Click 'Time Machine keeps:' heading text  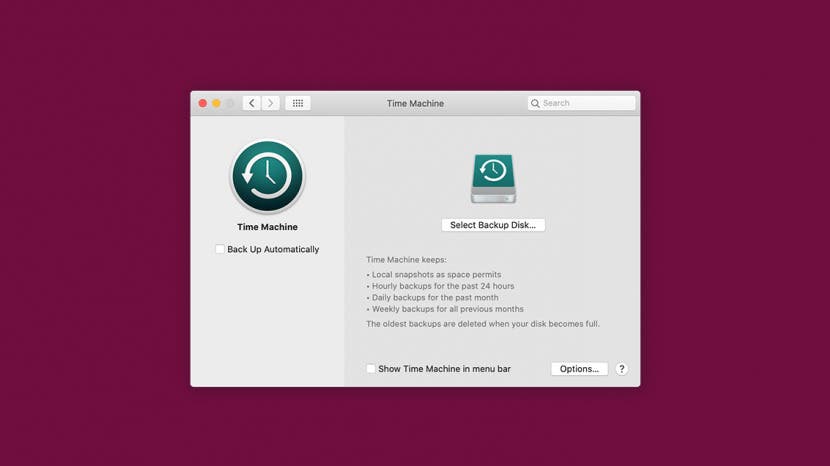click(x=407, y=259)
